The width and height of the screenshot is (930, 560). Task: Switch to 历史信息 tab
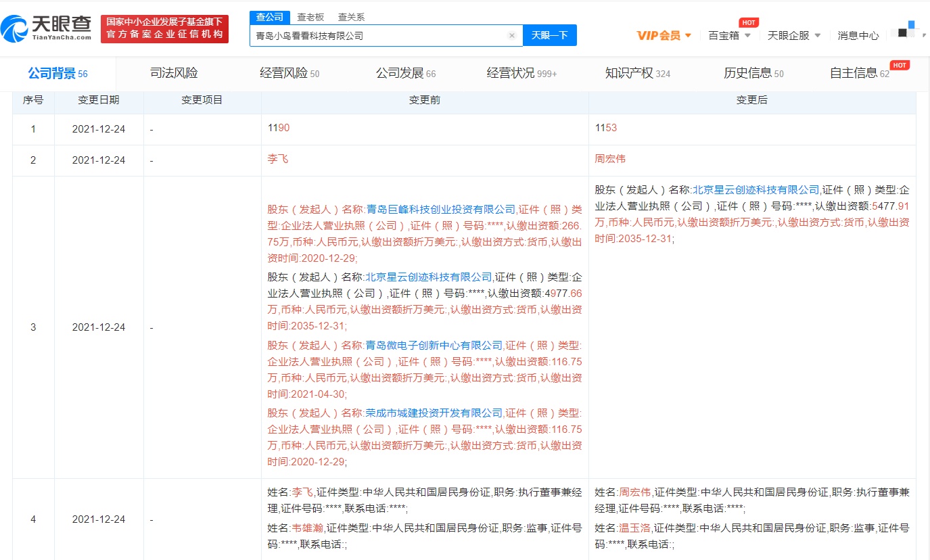tap(753, 73)
